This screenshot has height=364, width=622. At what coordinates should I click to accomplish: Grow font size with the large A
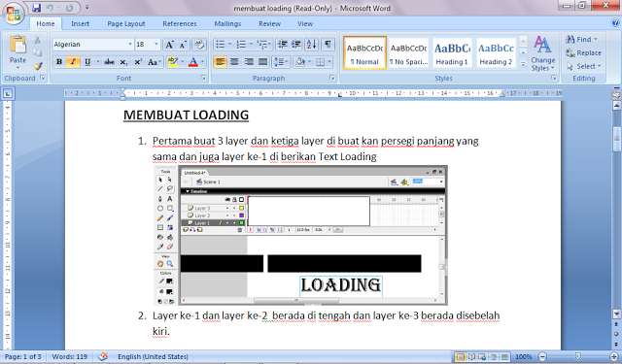point(169,45)
